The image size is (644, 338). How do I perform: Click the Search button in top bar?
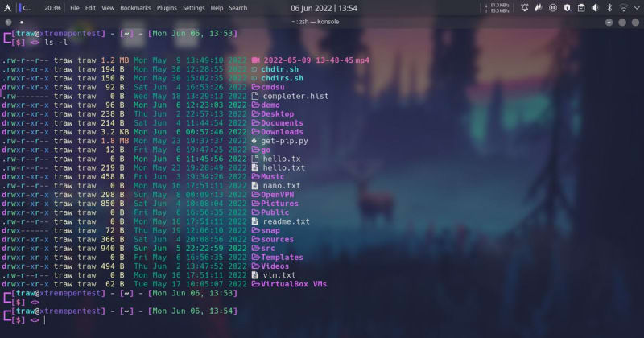pyautogui.click(x=238, y=7)
